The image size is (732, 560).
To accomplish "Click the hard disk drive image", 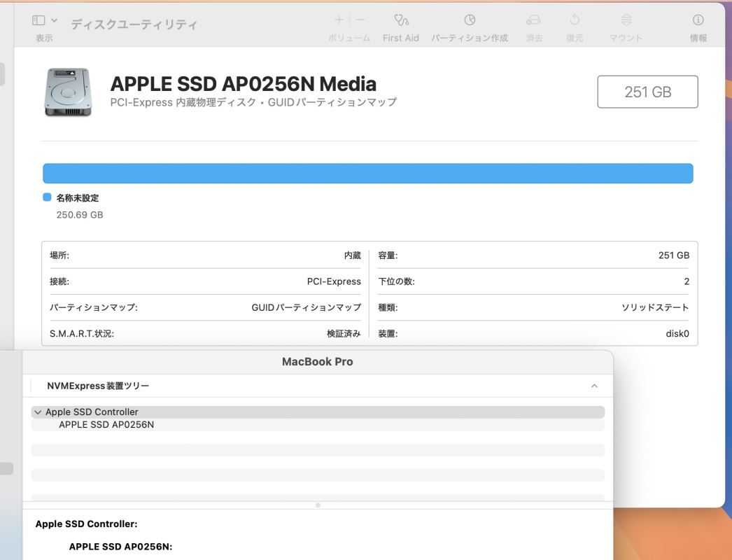I will coord(68,92).
